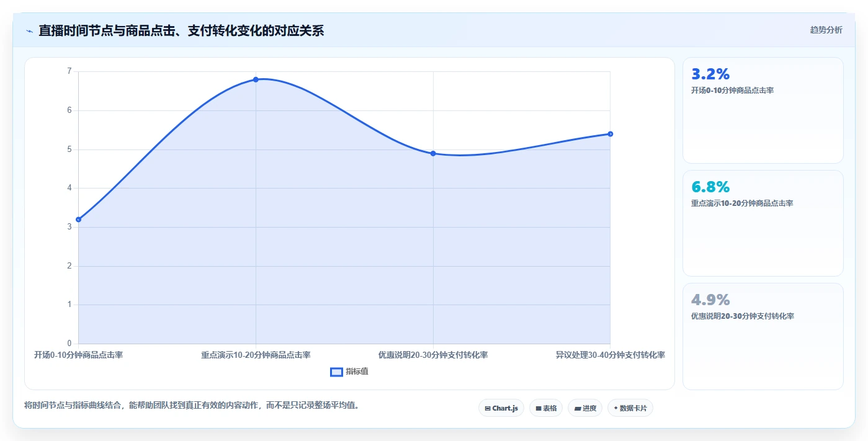The image size is (868, 441).
Task: Click x-axis label 重点演示10-20分钟商品点击率
Action: click(256, 355)
